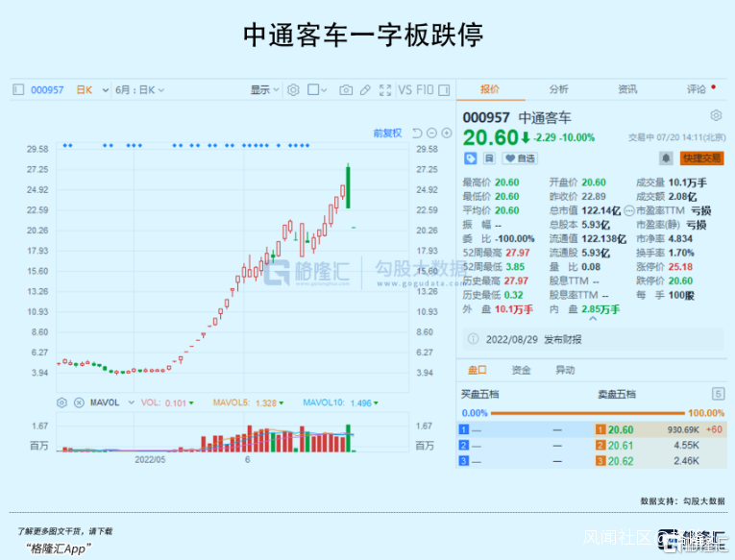The width and height of the screenshot is (735, 560).
Task: Toggle 前复权 price adjustment
Action: pos(387,134)
